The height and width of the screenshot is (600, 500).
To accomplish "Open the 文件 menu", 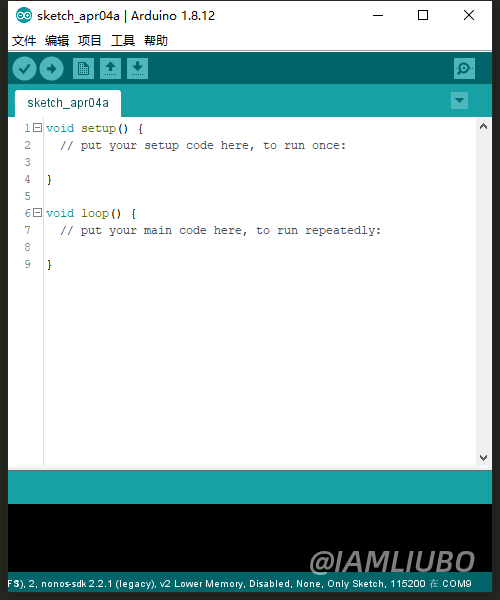I will 24,40.
